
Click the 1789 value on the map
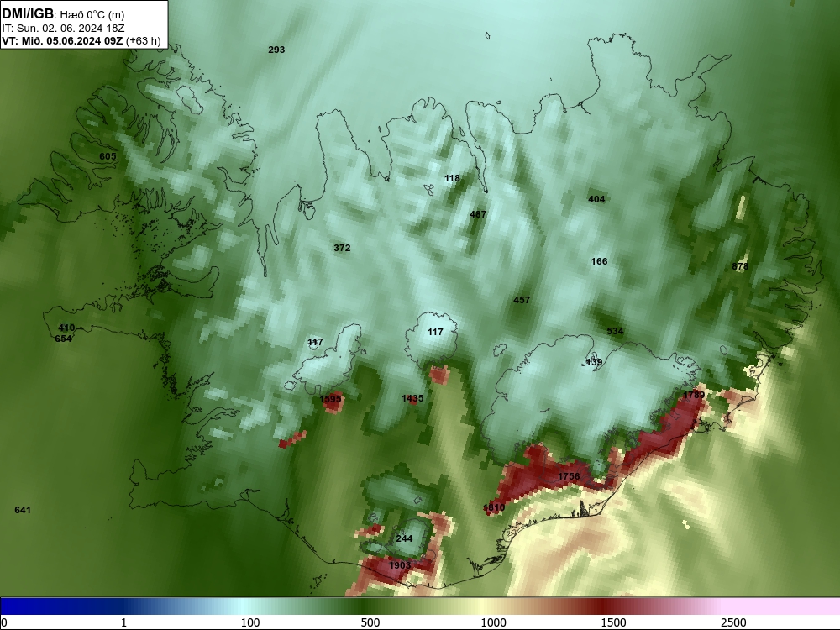pos(694,395)
